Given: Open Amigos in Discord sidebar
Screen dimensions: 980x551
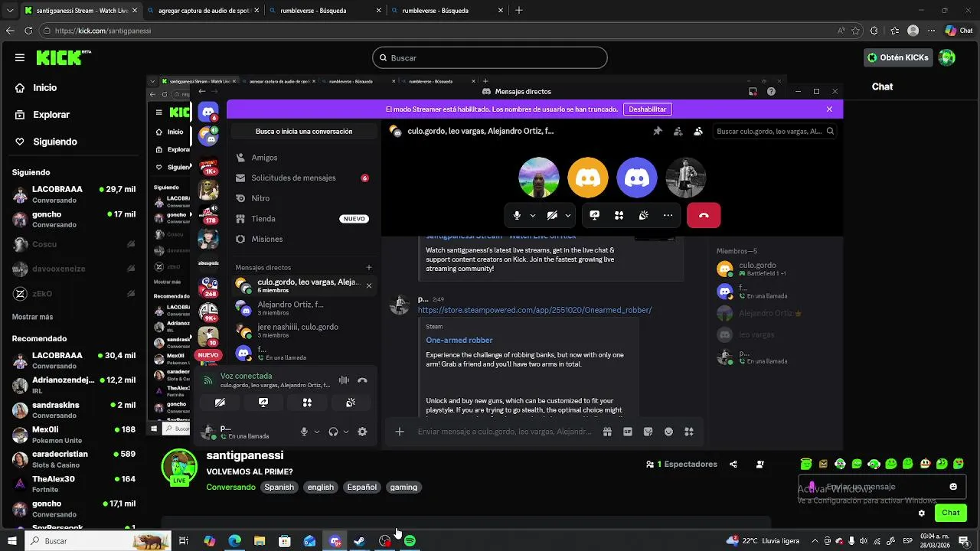Looking at the screenshot, I should pos(304,158).
